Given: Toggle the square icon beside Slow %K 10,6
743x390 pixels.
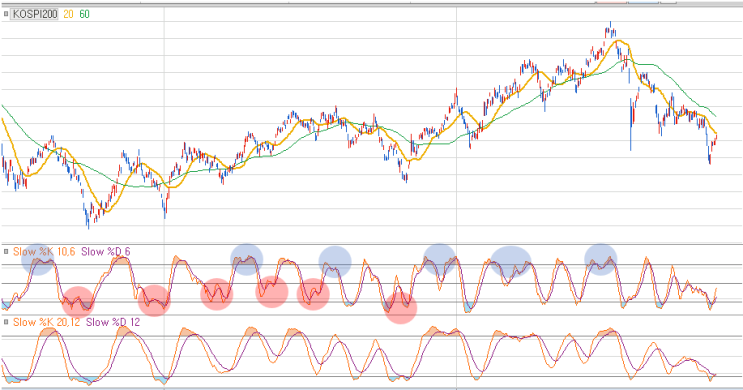Looking at the screenshot, I should coord(6,252).
